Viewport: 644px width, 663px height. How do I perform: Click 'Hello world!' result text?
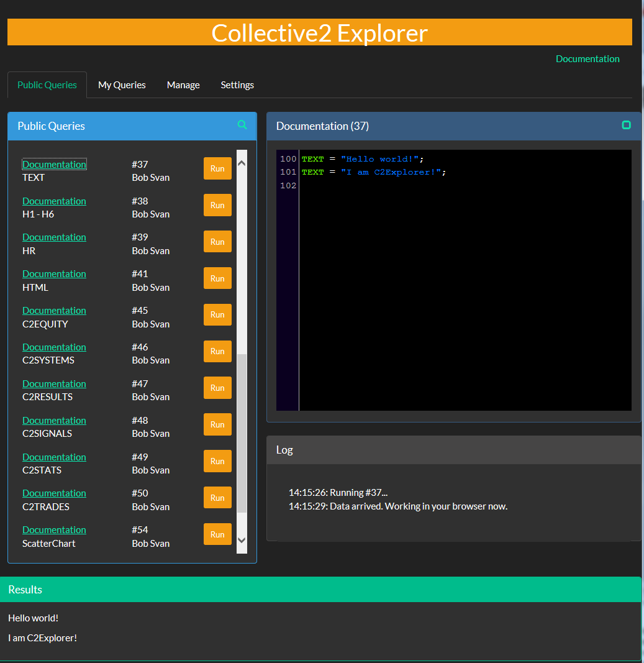click(x=34, y=618)
